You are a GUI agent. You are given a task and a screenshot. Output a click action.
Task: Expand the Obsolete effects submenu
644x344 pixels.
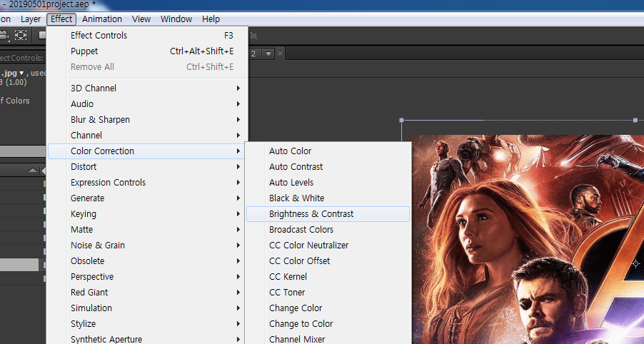pos(148,261)
